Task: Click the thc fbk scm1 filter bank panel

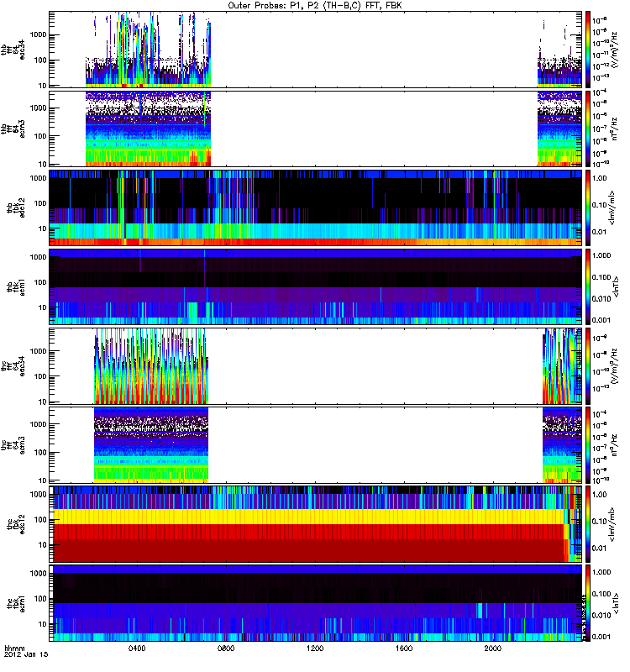Action: [315, 603]
